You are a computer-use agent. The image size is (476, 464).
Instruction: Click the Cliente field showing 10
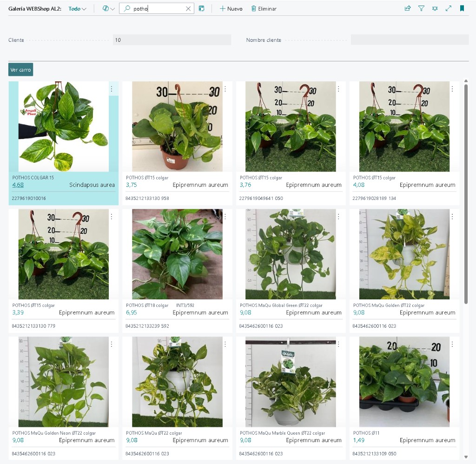coord(172,40)
